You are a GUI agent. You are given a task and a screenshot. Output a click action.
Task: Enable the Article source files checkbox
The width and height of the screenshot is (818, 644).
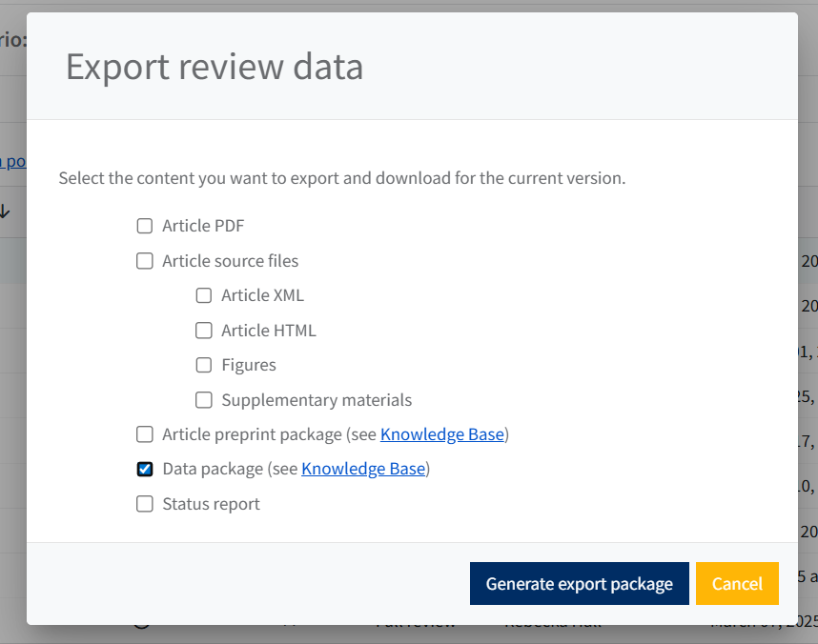click(x=145, y=261)
